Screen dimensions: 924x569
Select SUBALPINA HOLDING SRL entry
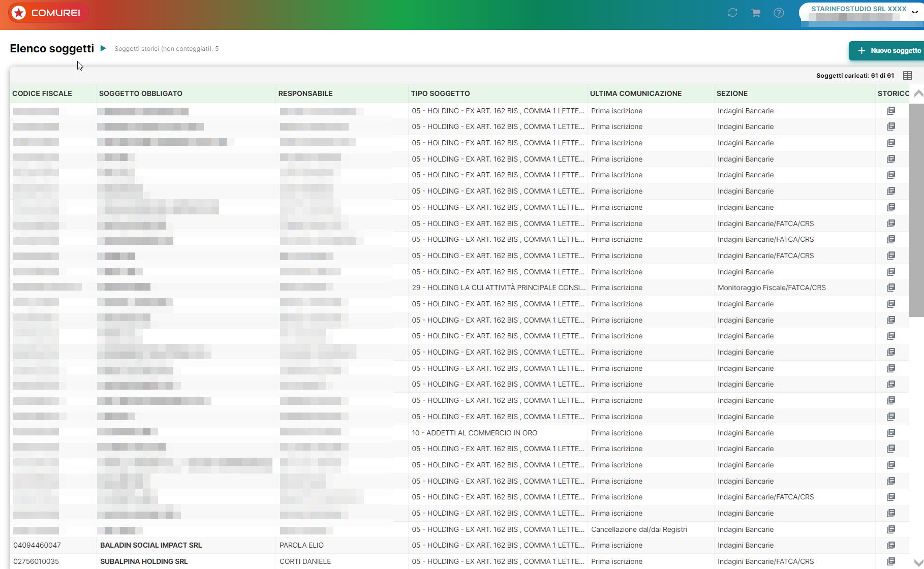[x=144, y=561]
